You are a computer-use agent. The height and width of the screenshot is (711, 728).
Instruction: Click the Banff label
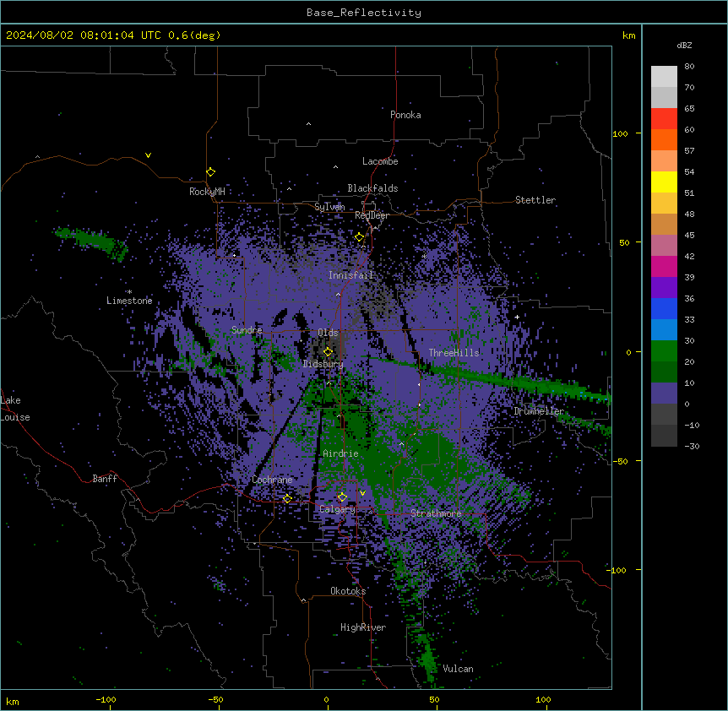coord(105,479)
